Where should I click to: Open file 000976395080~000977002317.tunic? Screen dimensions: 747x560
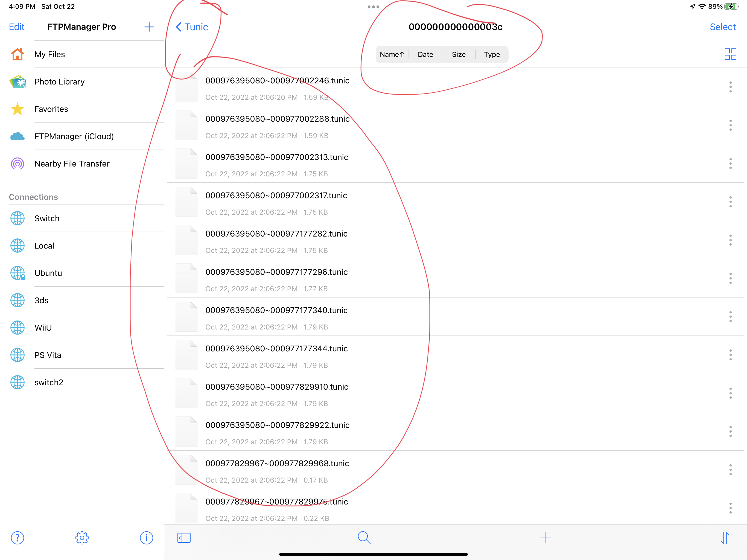(456, 202)
